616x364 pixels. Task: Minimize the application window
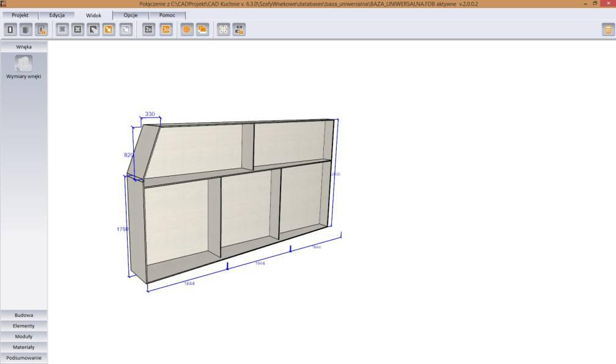tap(585, 4)
